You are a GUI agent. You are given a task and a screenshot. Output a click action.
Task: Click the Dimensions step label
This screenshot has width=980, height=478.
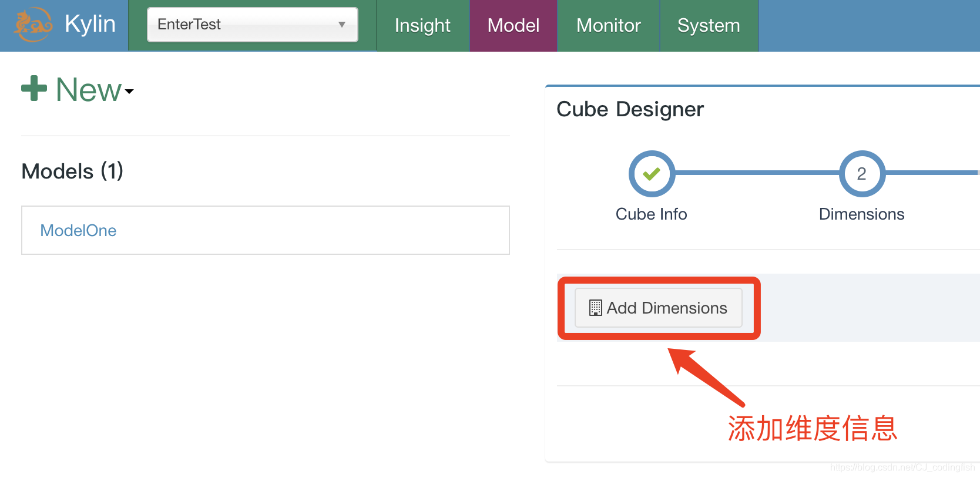[861, 214]
